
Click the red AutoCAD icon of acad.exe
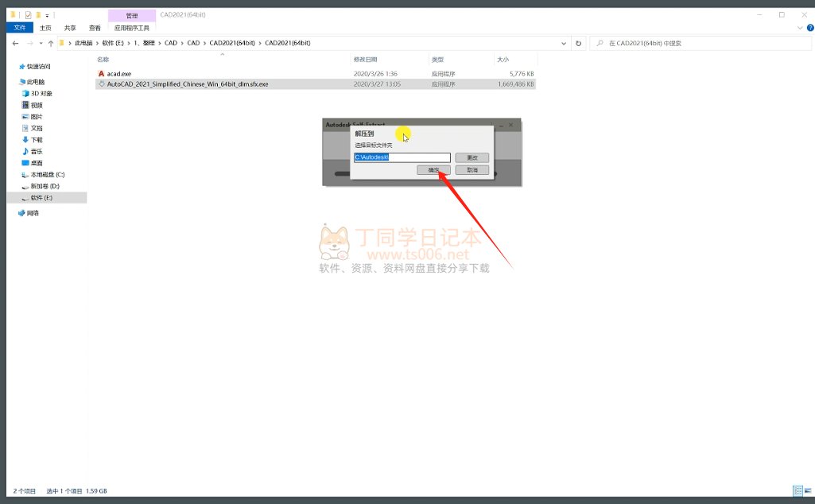pos(101,74)
